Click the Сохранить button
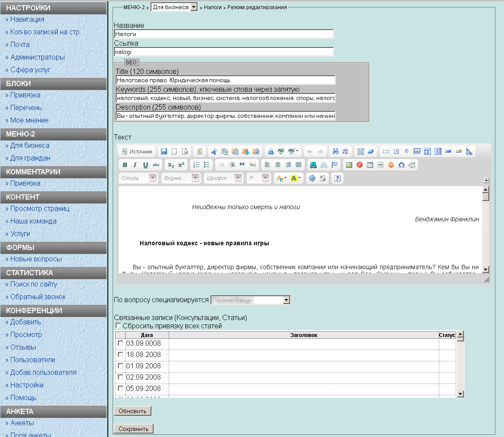The image size is (504, 437). (x=134, y=429)
